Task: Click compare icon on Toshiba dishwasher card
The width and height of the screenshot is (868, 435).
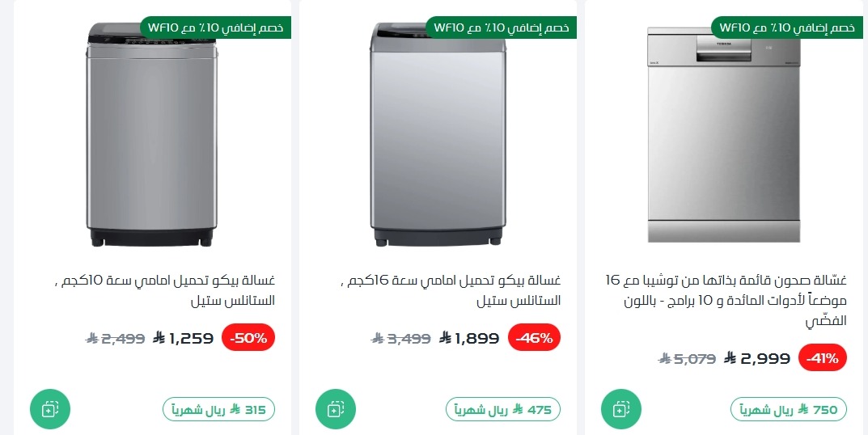Action: point(621,409)
